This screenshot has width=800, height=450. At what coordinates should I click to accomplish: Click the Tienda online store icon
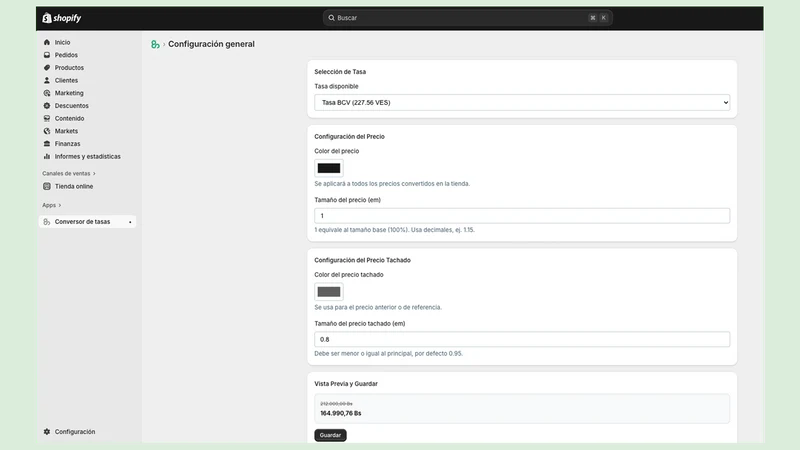click(x=47, y=186)
